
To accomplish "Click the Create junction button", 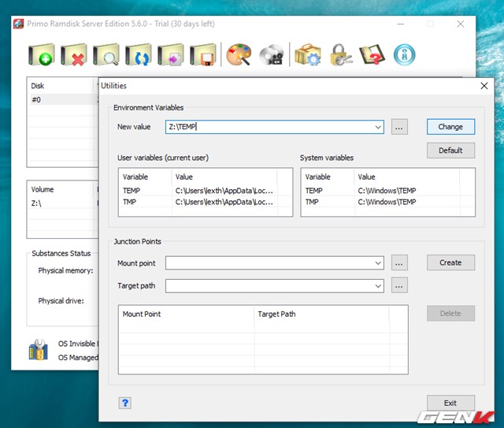I will tap(450, 262).
